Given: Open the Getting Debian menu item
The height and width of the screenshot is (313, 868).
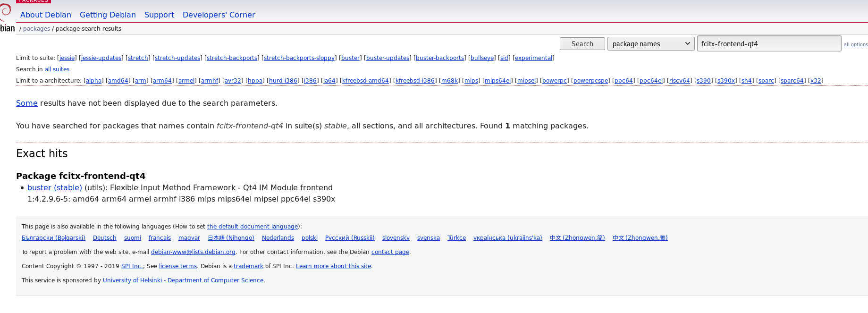Looking at the screenshot, I should (x=108, y=15).
